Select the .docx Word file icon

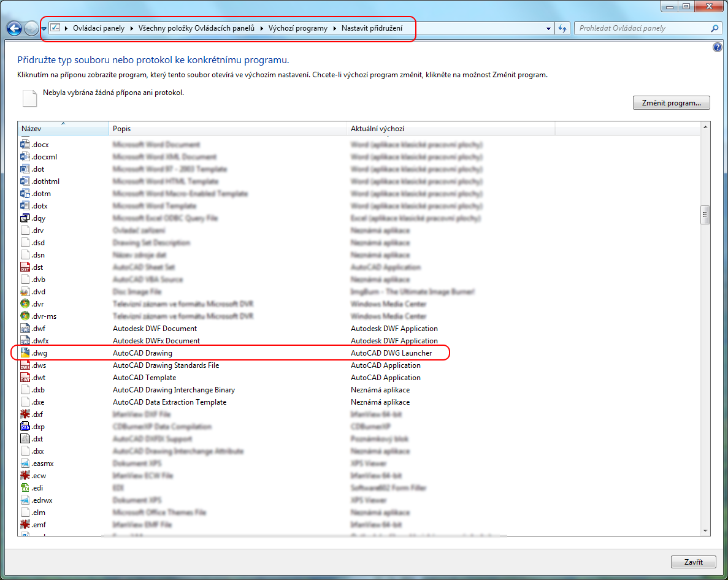point(25,145)
